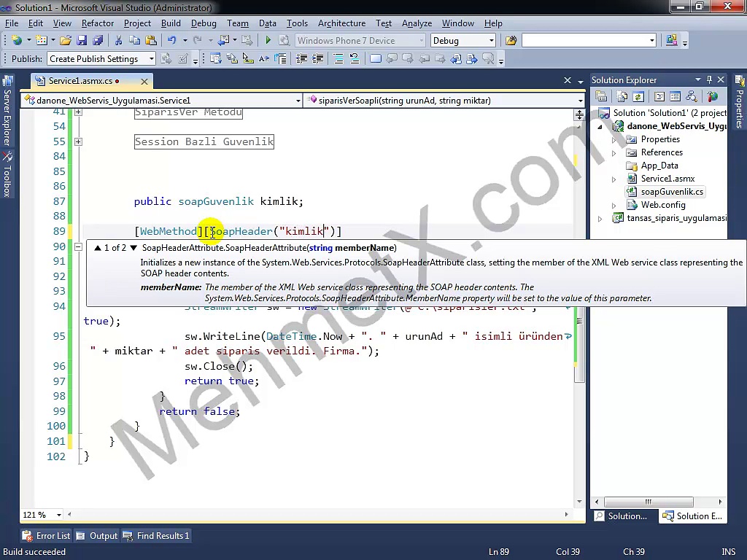The width and height of the screenshot is (747, 560).
Task: Click the Display Object Member List icon
Action: pyautogui.click(x=216, y=58)
